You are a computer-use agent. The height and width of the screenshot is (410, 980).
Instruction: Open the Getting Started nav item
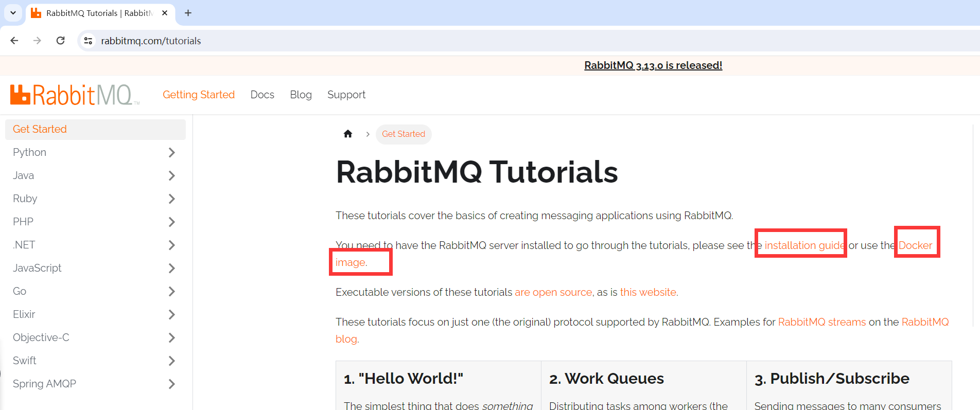coord(199,95)
